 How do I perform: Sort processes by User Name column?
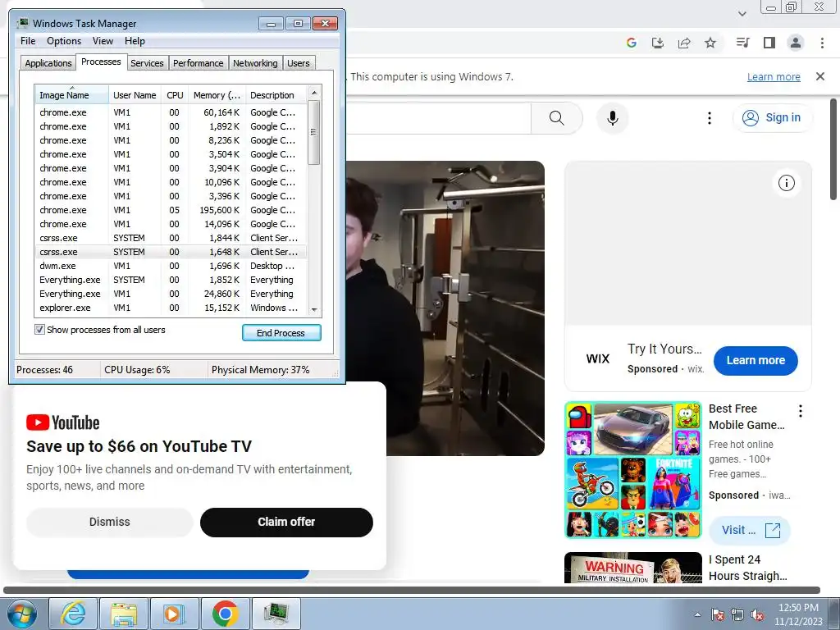click(x=135, y=95)
